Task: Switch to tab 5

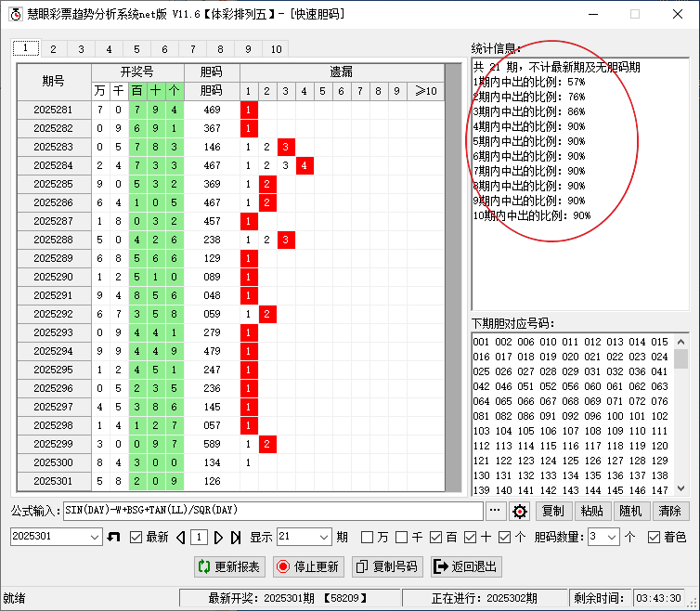Action: (x=136, y=49)
